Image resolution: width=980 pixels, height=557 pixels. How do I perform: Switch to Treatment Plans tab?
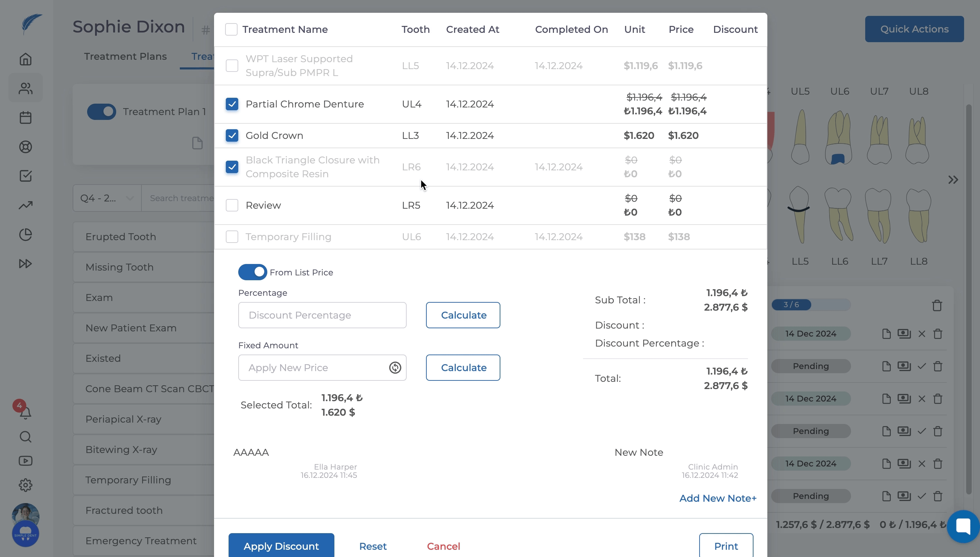[x=125, y=56]
